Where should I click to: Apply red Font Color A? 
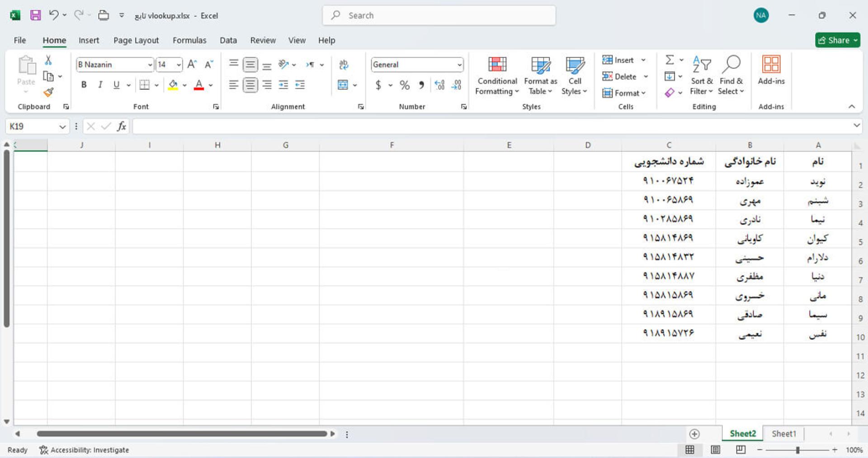[199, 84]
